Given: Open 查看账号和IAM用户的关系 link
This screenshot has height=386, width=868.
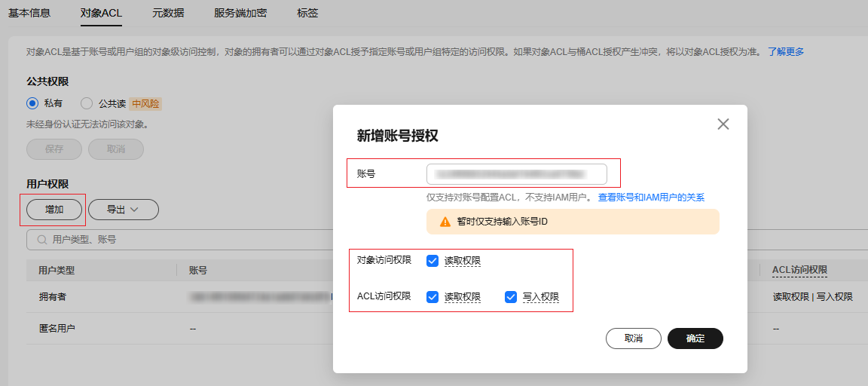Looking at the screenshot, I should click(x=651, y=198).
